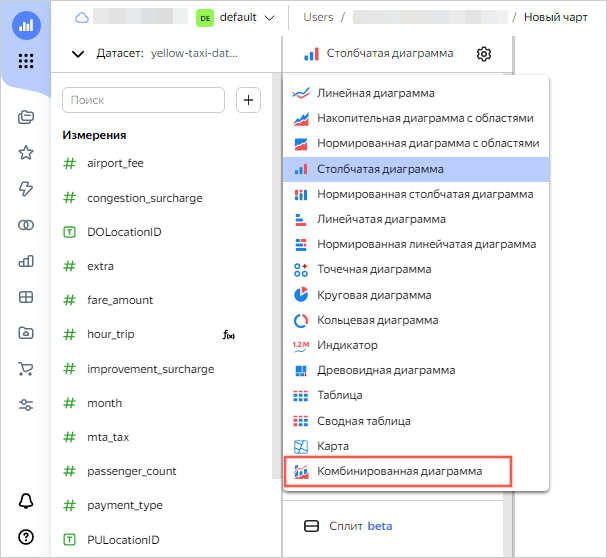The width and height of the screenshot is (607, 558).
Task: Select the fare_amount field
Action: pos(118,300)
